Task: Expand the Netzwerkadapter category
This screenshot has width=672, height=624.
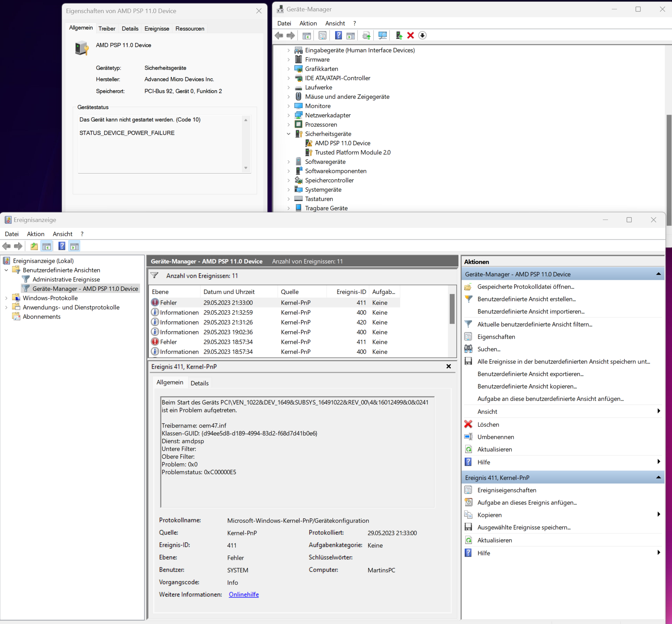Action: pos(289,115)
